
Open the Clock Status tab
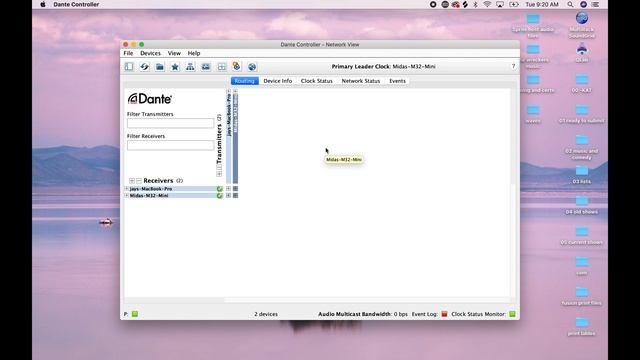316,81
